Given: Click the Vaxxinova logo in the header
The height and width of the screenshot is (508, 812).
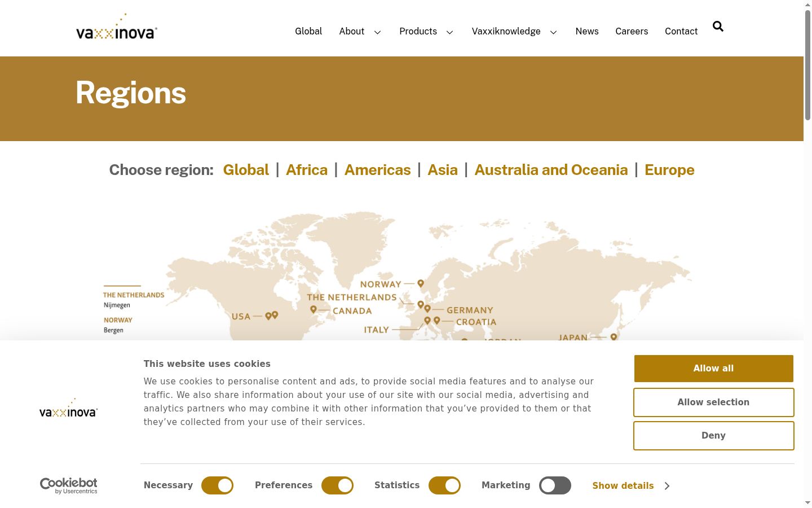Looking at the screenshot, I should 117,27.
